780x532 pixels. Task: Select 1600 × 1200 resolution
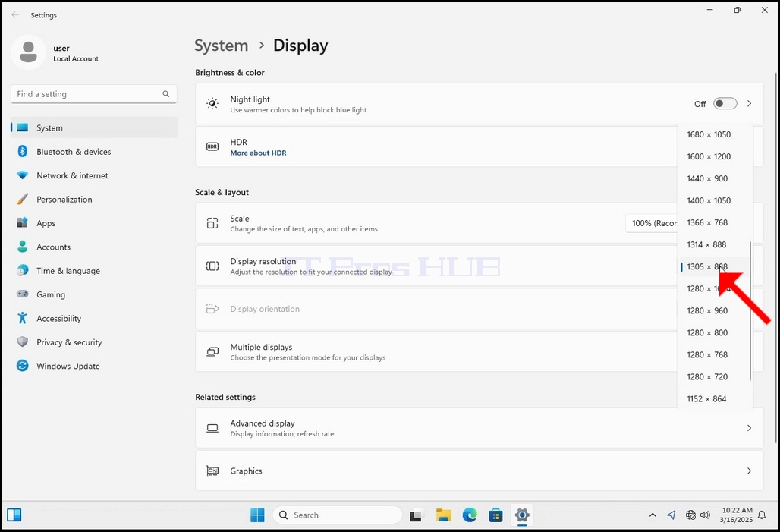pyautogui.click(x=715, y=156)
